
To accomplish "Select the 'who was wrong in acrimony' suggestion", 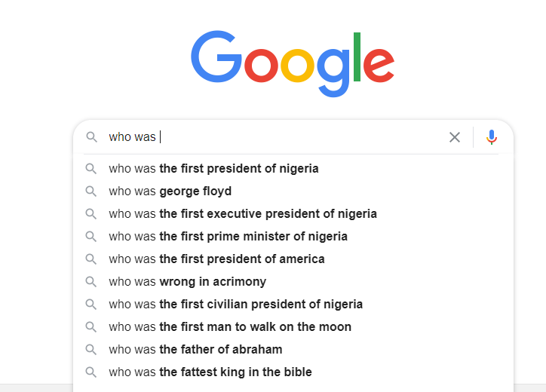I will [187, 282].
